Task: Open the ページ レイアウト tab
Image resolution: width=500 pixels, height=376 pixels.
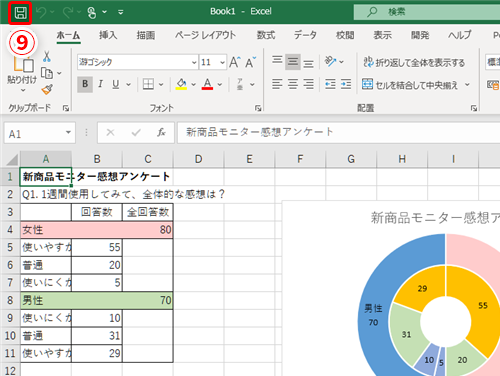Action: (x=205, y=35)
